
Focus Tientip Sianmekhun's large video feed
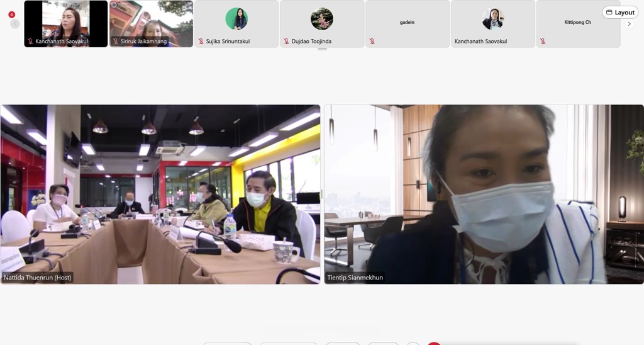[484, 189]
